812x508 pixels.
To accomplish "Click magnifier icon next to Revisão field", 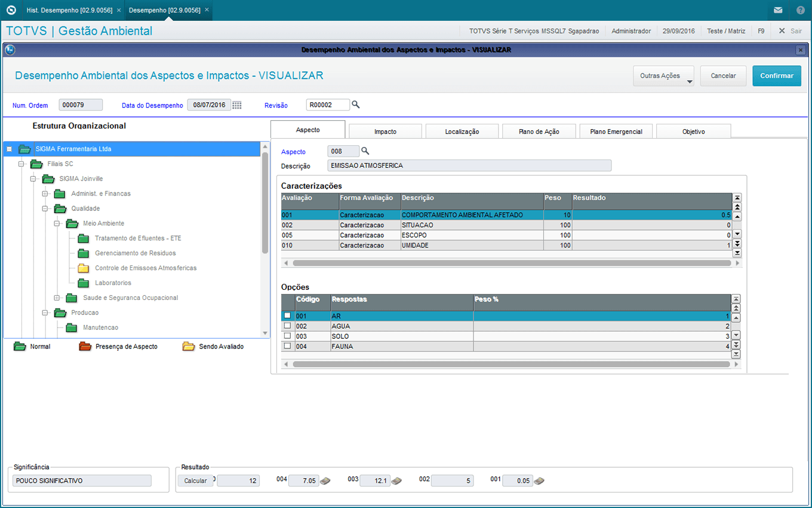I will pyautogui.click(x=356, y=105).
